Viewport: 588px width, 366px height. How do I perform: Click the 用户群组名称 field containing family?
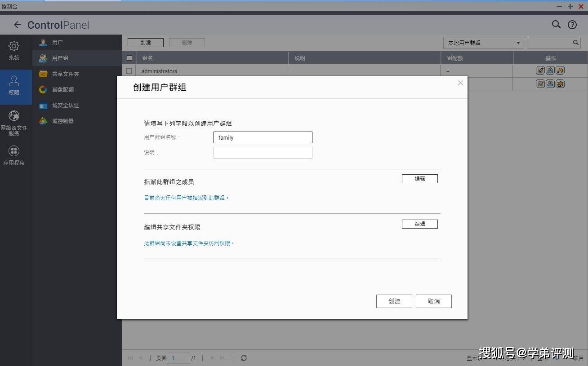(263, 137)
